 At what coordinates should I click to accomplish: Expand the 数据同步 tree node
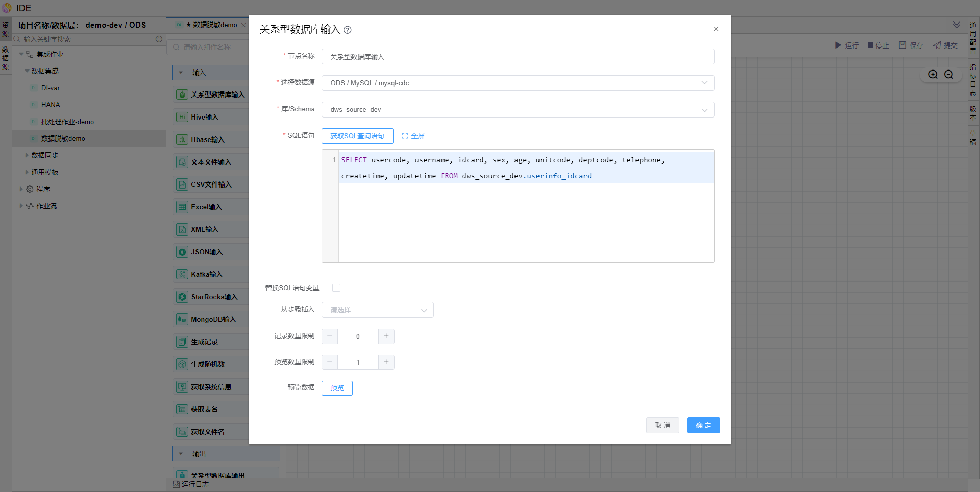[x=27, y=155]
